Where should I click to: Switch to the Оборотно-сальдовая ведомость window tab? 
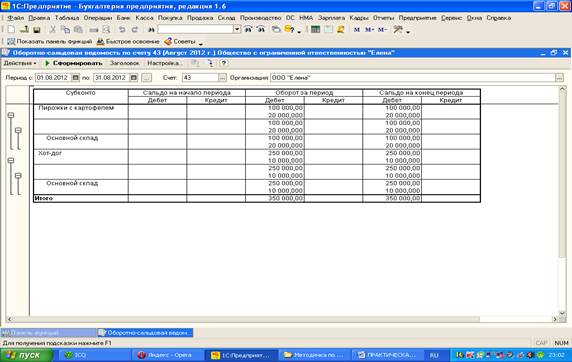coord(145,333)
